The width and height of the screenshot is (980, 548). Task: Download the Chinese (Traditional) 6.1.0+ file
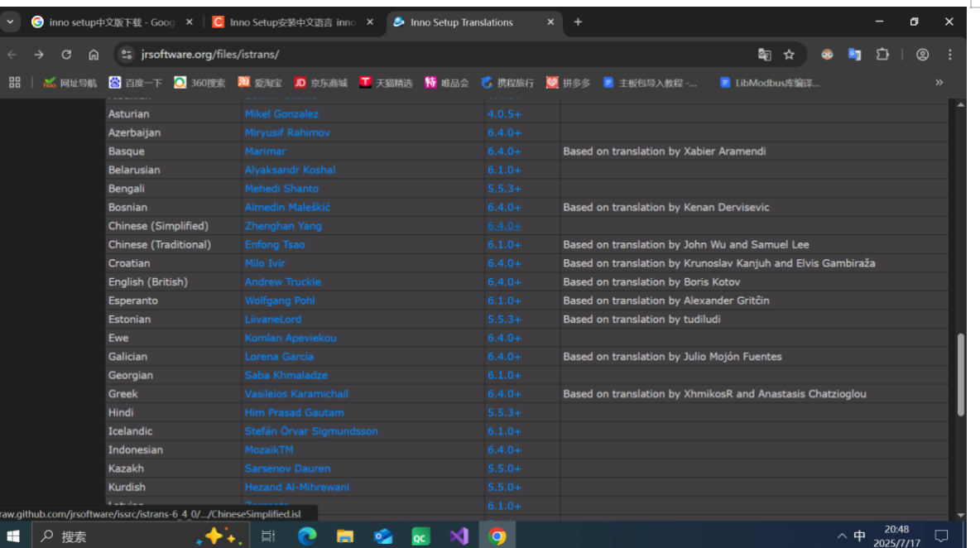504,245
